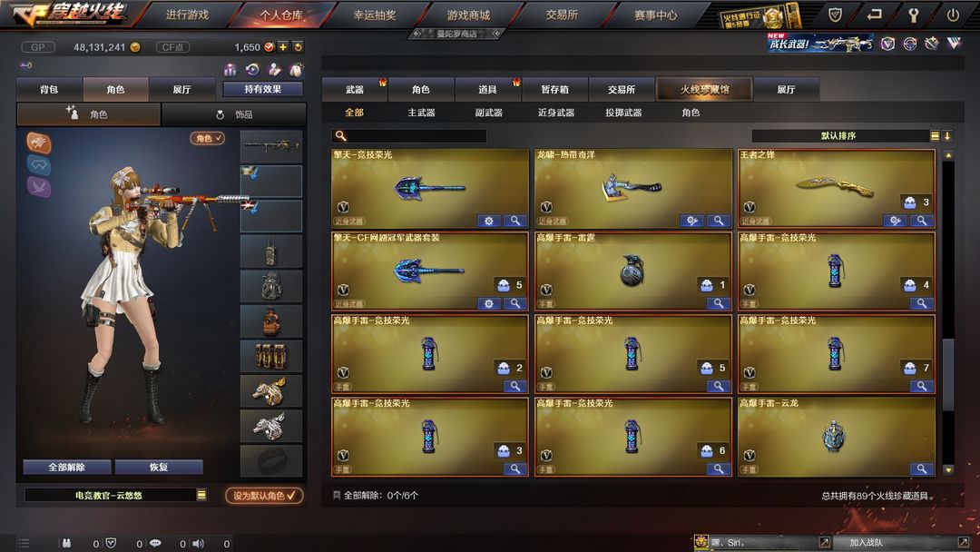Viewport: 980px width, 552px height.
Task: Click the shield security icon in top bar
Action: 835,15
